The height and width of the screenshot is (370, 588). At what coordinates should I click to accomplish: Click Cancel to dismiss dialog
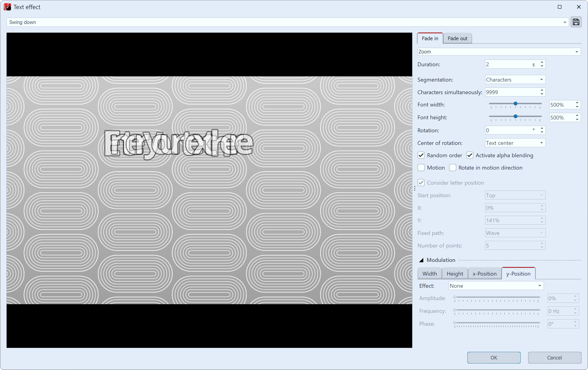click(x=555, y=358)
